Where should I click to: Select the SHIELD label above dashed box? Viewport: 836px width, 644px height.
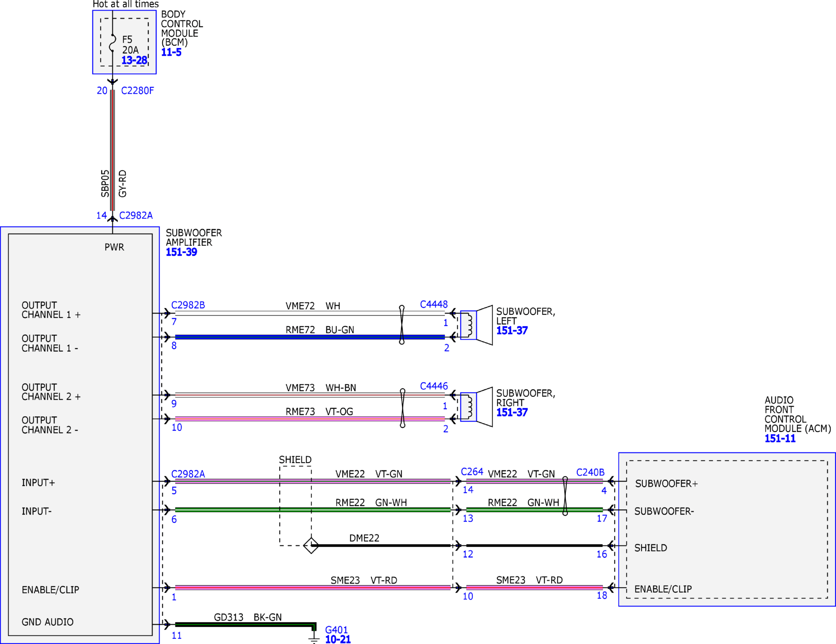point(295,460)
